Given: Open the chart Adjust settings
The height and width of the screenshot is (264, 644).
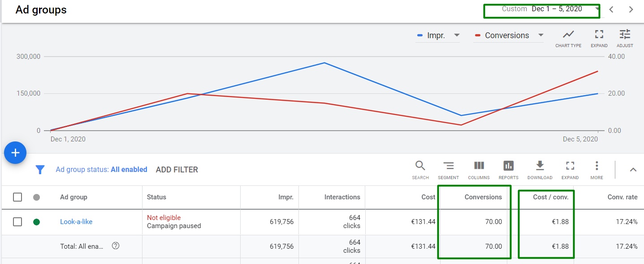Looking at the screenshot, I should pyautogui.click(x=625, y=35).
